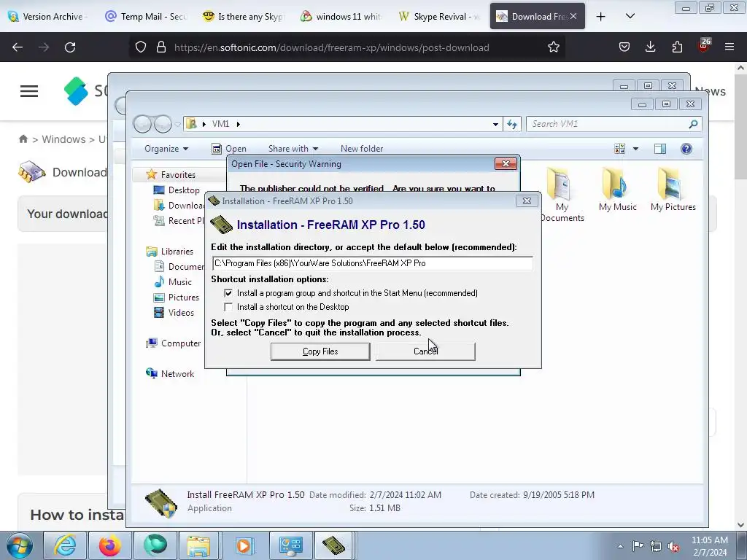747x560 pixels.
Task: Open the My Documents folder
Action: coord(562,194)
